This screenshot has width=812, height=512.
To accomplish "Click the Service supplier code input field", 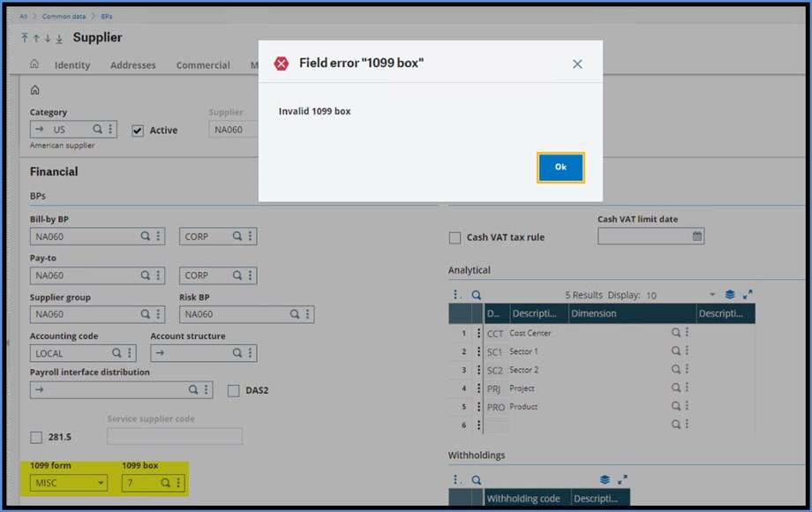I will click(175, 436).
